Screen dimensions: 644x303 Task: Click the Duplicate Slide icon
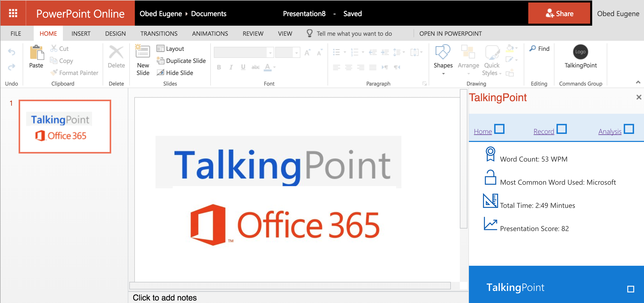[x=160, y=61]
